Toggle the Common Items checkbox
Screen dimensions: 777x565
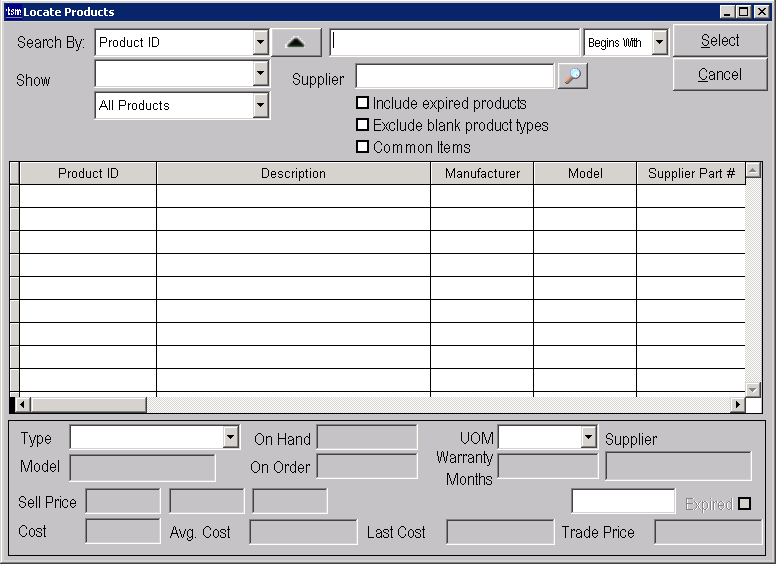coord(363,147)
